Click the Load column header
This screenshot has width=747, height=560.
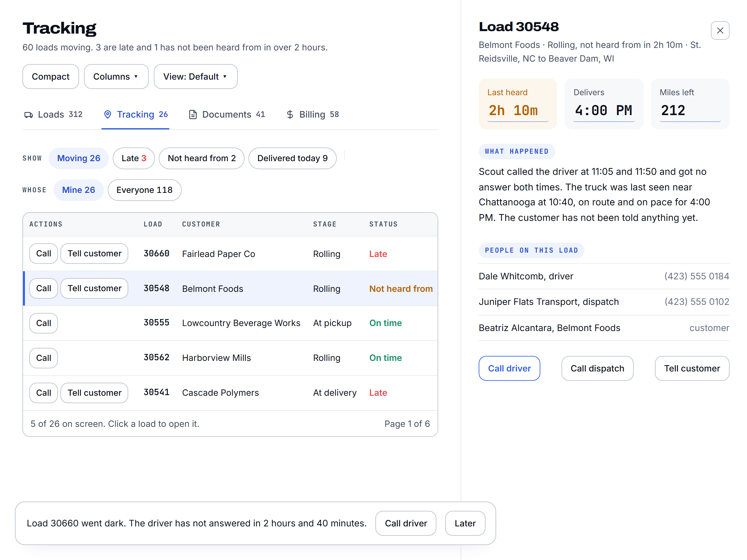[153, 224]
